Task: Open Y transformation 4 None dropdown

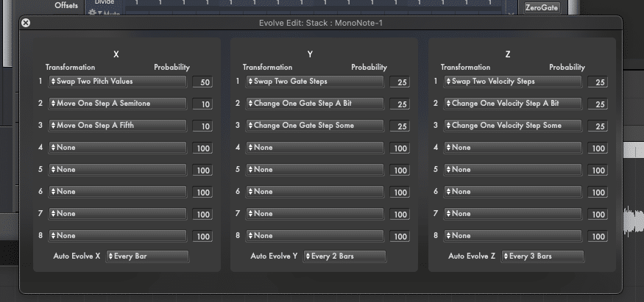Action: click(x=315, y=148)
